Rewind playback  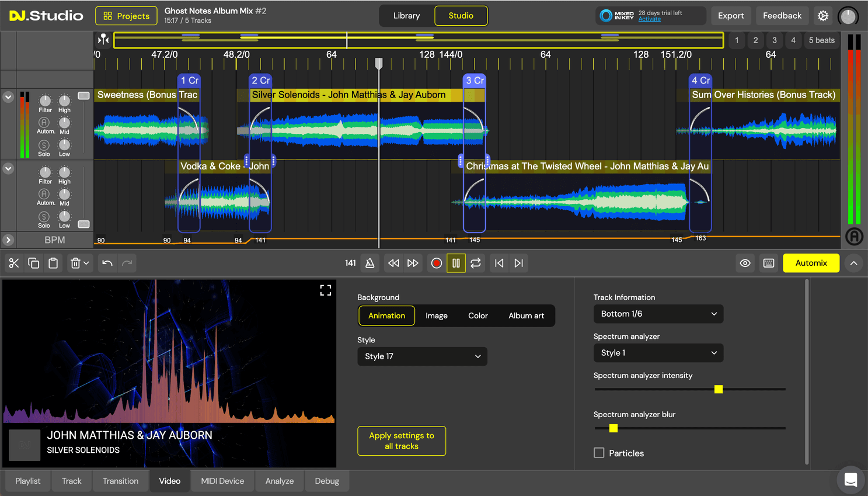pyautogui.click(x=394, y=263)
